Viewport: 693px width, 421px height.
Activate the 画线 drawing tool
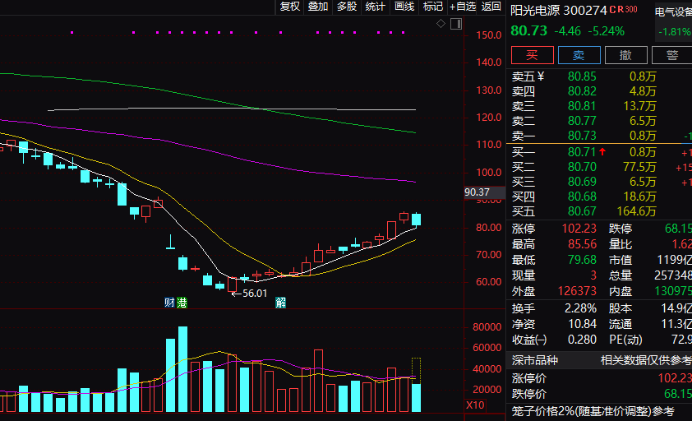[404, 7]
